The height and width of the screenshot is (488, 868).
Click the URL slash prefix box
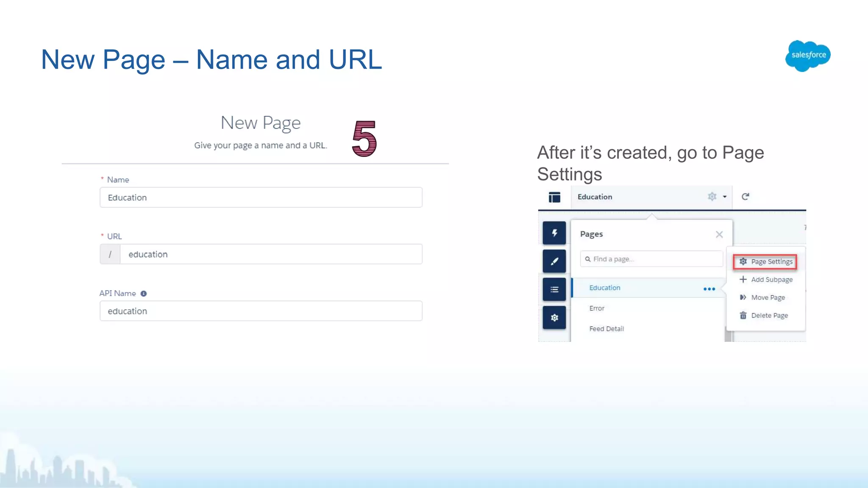tap(110, 254)
